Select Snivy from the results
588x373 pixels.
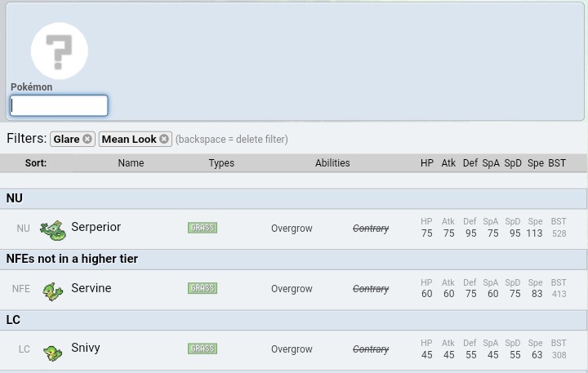click(x=86, y=349)
